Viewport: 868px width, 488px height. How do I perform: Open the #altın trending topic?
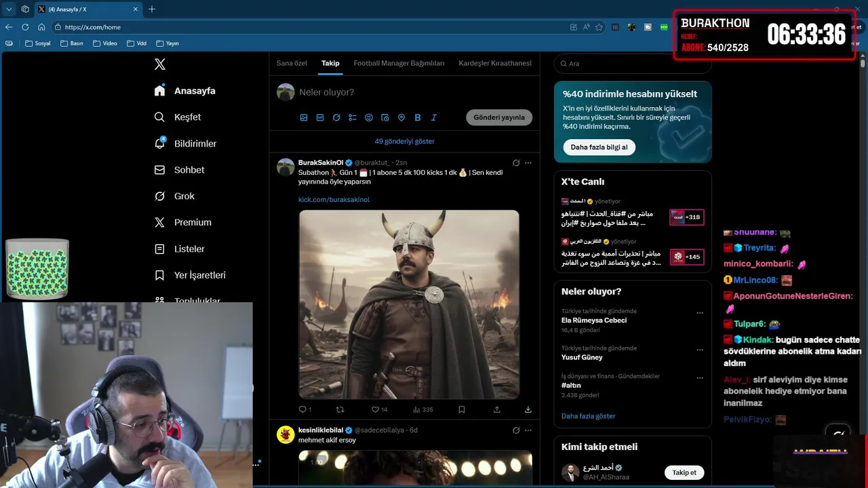pyautogui.click(x=571, y=385)
